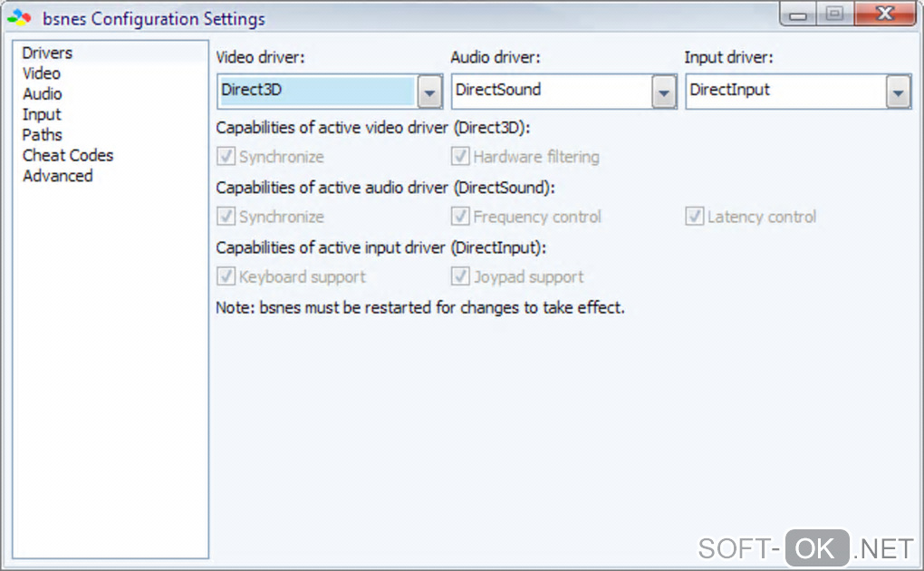Open the Input driver dropdown
The image size is (924, 571).
coord(898,92)
